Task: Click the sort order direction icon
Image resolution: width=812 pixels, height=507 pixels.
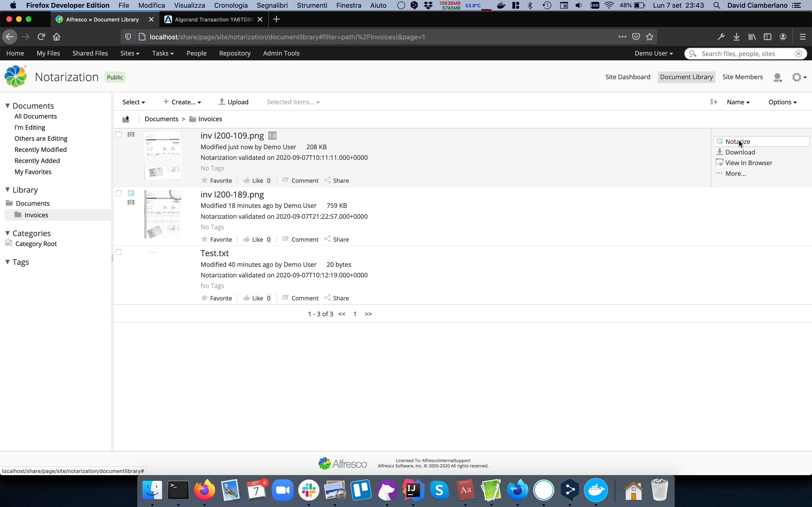Action: pyautogui.click(x=713, y=102)
